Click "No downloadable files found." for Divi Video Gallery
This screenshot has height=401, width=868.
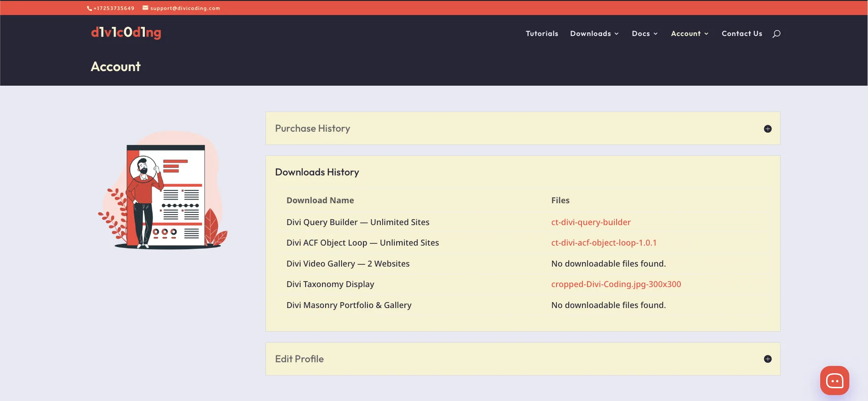click(608, 264)
